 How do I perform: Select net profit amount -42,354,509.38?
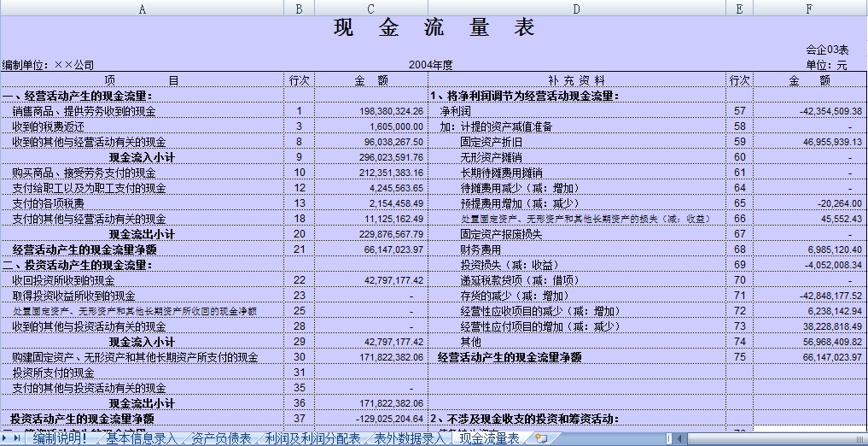click(809, 111)
